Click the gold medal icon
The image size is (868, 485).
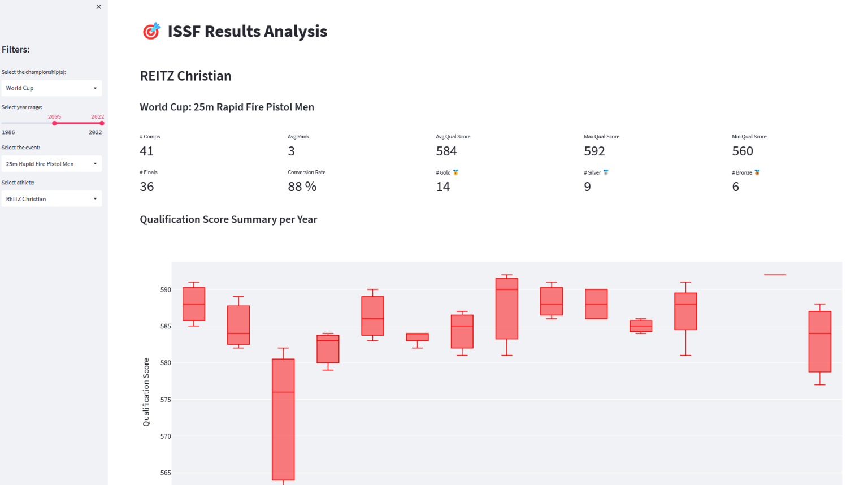point(455,172)
